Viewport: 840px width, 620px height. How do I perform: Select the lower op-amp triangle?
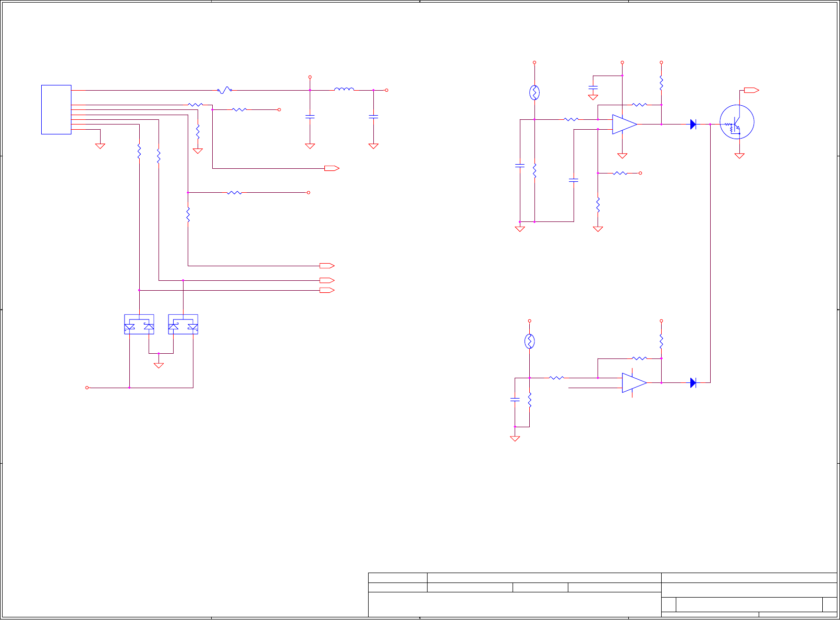click(635, 383)
